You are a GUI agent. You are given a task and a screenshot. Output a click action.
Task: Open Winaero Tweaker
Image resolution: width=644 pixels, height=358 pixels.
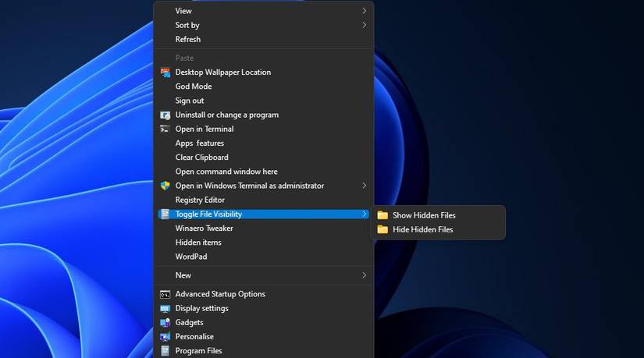click(x=264, y=229)
